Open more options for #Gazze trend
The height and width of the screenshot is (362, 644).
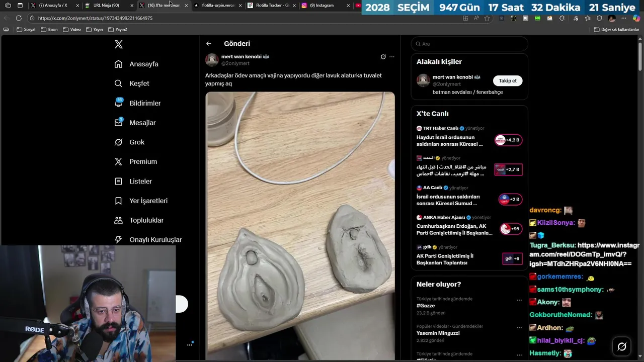point(519,300)
